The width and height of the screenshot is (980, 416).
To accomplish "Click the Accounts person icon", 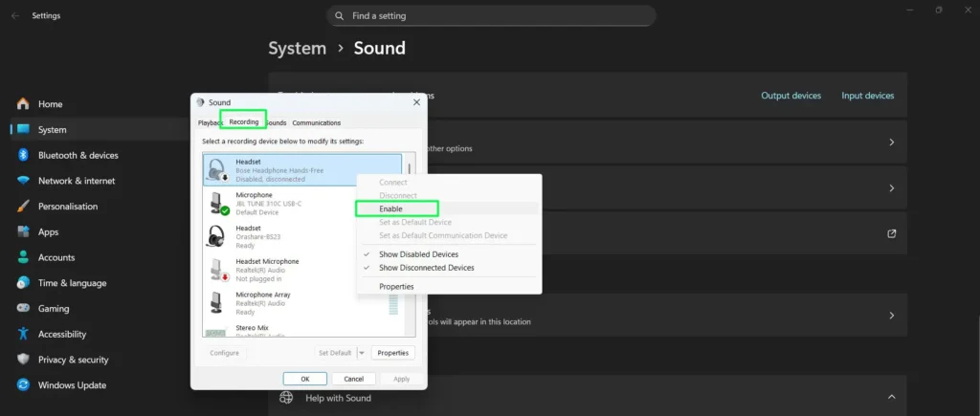I will pos(23,257).
